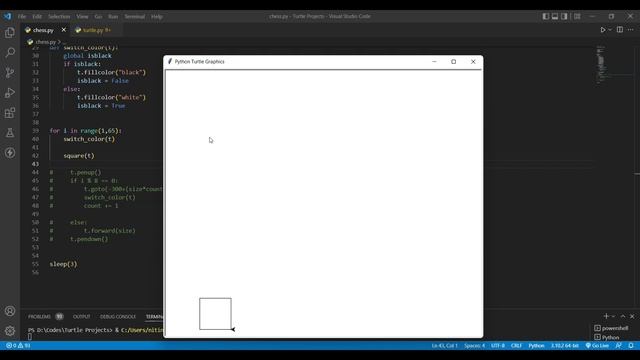The height and width of the screenshot is (360, 640).
Task: Click the errors and warnings status indicator
Action: pos(18,346)
